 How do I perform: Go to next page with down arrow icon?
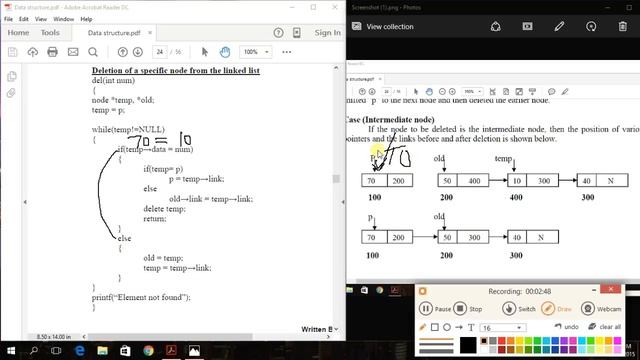point(138,52)
